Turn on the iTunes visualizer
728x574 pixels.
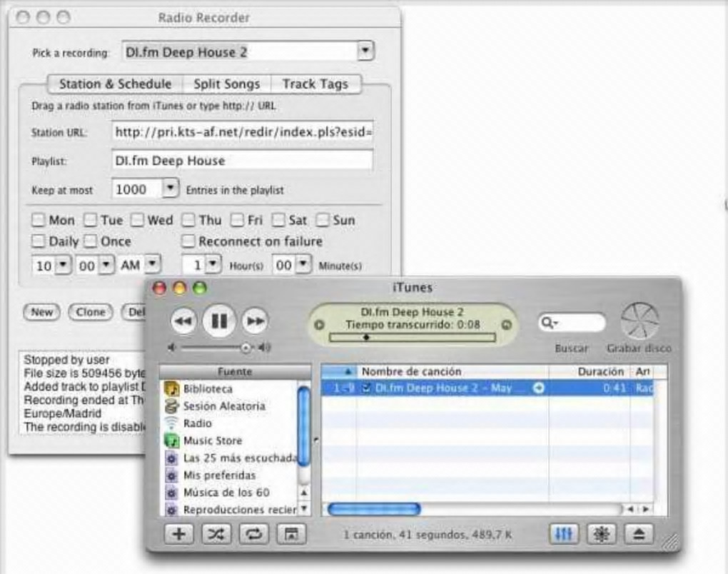(601, 534)
